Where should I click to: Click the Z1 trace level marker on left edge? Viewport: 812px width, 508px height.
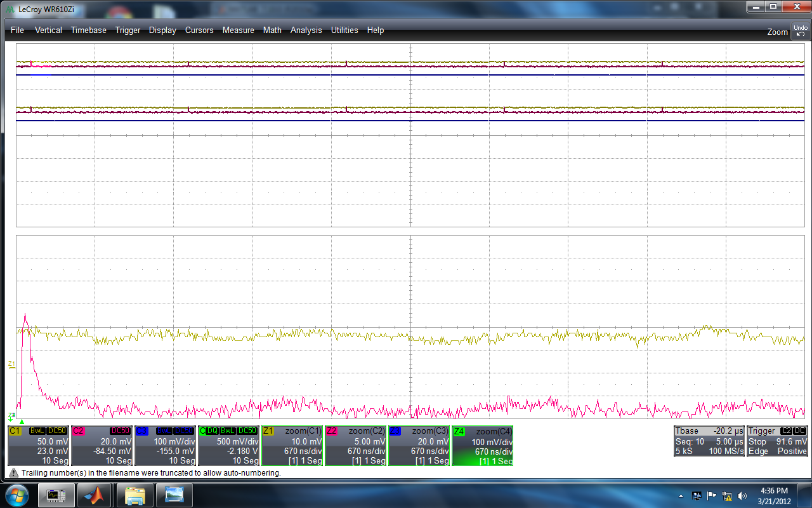point(11,364)
